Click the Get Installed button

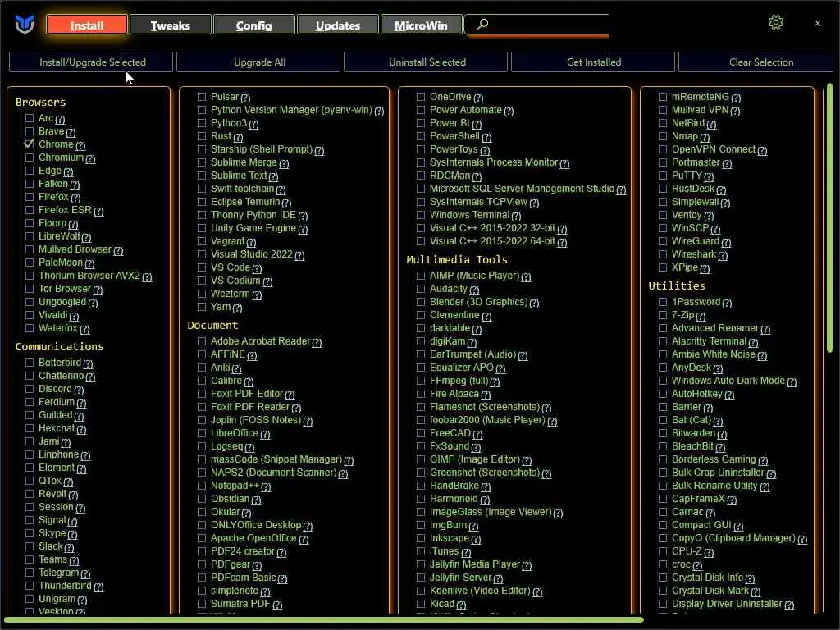pos(593,62)
